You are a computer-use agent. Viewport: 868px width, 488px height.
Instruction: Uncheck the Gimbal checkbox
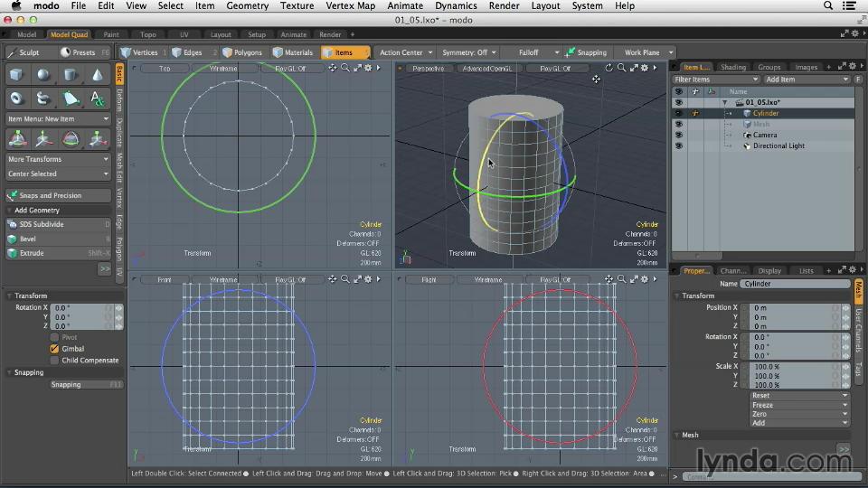click(x=54, y=348)
